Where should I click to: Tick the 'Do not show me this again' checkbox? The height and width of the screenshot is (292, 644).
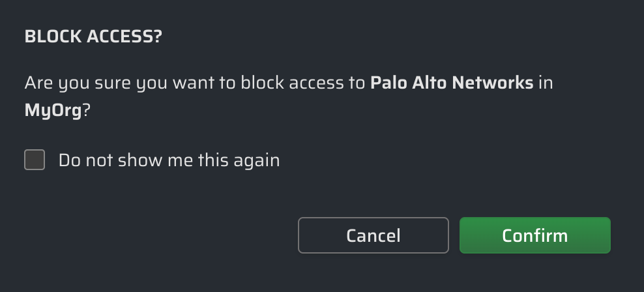click(35, 160)
